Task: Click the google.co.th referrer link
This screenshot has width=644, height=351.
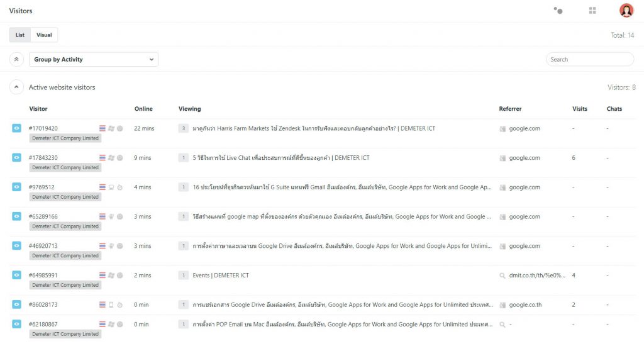Action: pos(525,304)
